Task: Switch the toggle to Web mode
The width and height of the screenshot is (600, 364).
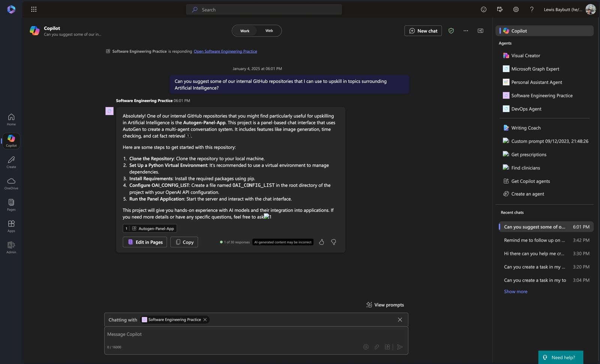Action: point(268,30)
